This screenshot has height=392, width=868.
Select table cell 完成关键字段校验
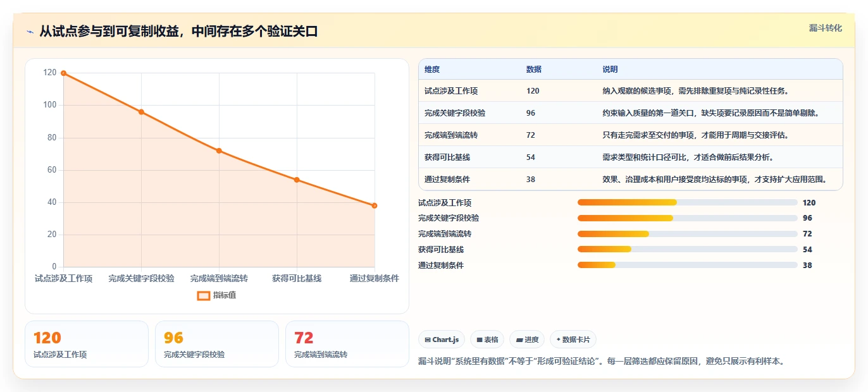click(x=455, y=113)
